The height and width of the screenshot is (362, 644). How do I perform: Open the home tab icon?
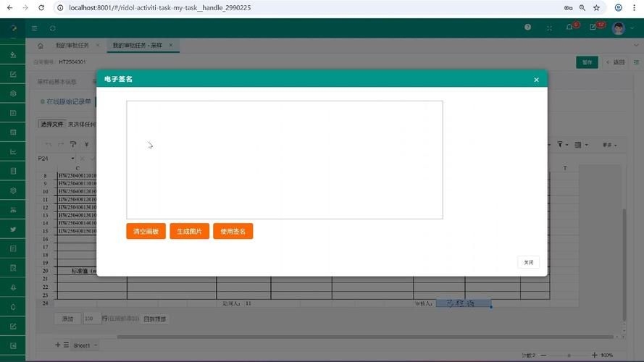(x=40, y=46)
